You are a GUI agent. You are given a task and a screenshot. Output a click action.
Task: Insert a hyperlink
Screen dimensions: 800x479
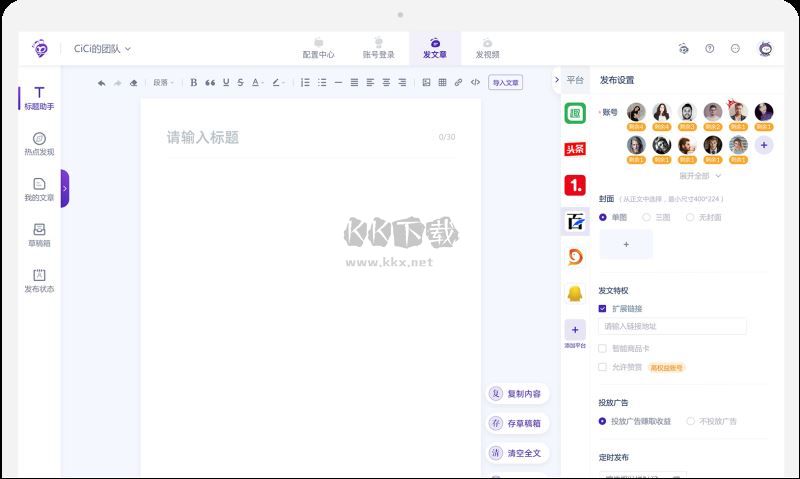click(458, 82)
